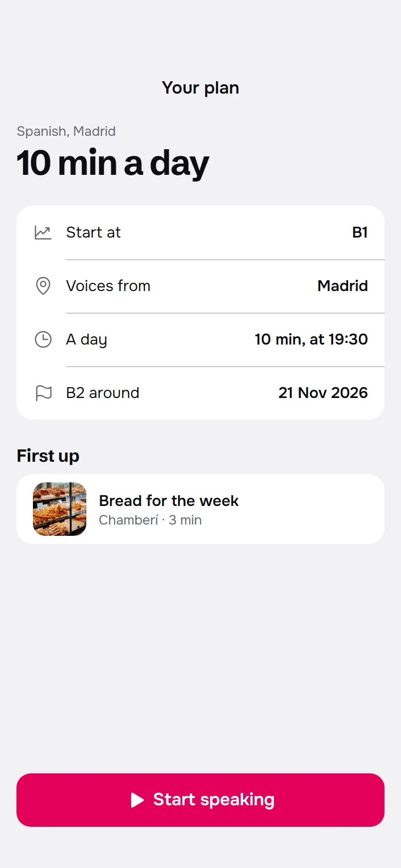Click the clock icon beside A day
Image resolution: width=401 pixels, height=868 pixels.
coord(43,339)
